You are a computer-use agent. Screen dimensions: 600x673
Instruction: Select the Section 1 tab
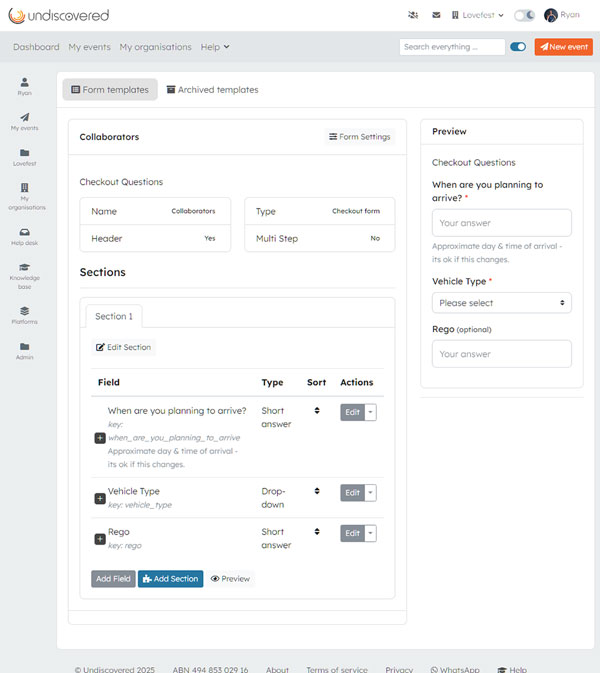(x=114, y=316)
